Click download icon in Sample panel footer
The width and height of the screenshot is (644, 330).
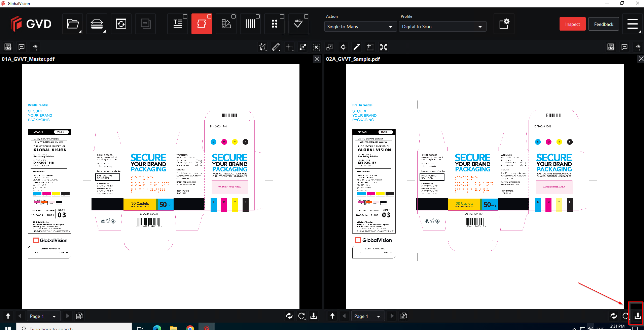click(638, 316)
